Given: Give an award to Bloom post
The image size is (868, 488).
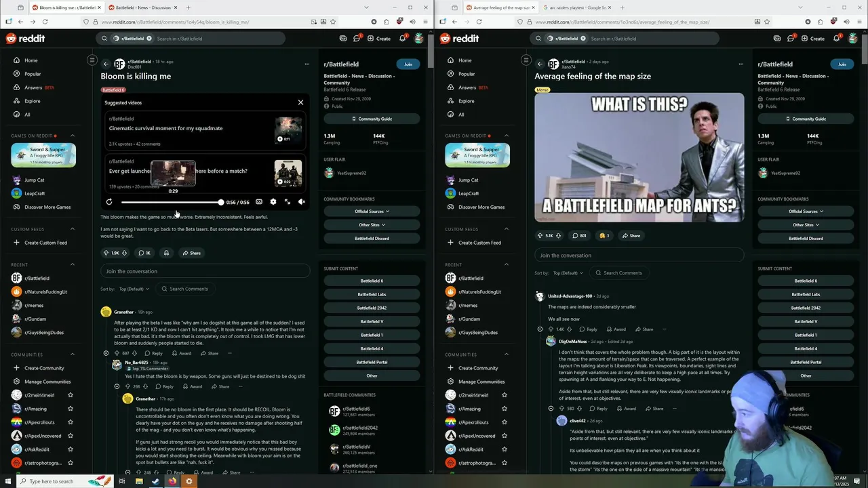Looking at the screenshot, I should [166, 253].
